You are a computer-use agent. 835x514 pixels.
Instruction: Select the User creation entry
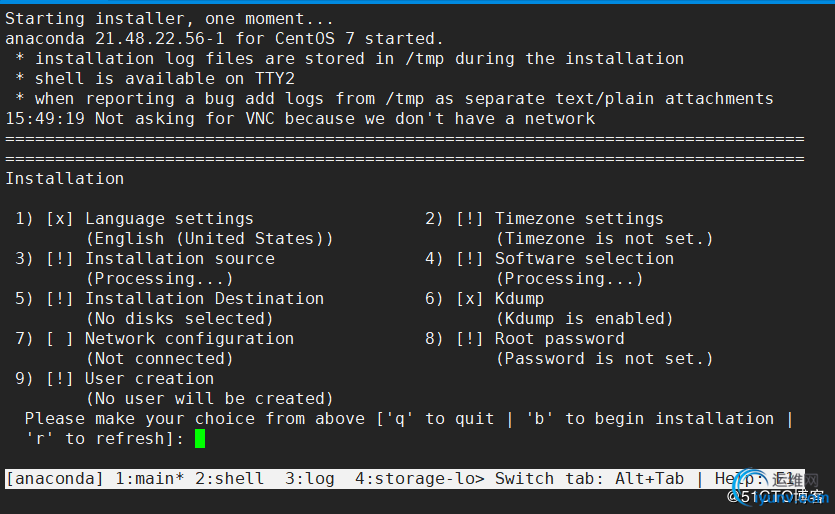click(150, 379)
